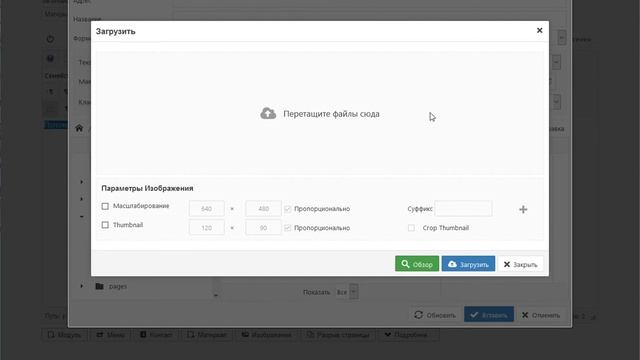Screen dimensions: 640x360
Task: Click the Материал editor button in background
Action: pos(207,335)
